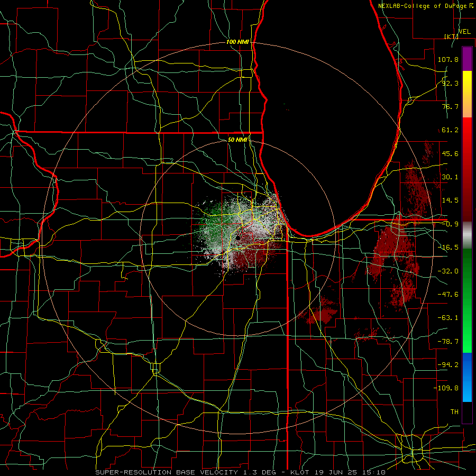Select the 107.8 value on the velocity scale
Viewport: 476px width, 476px height.
click(448, 59)
